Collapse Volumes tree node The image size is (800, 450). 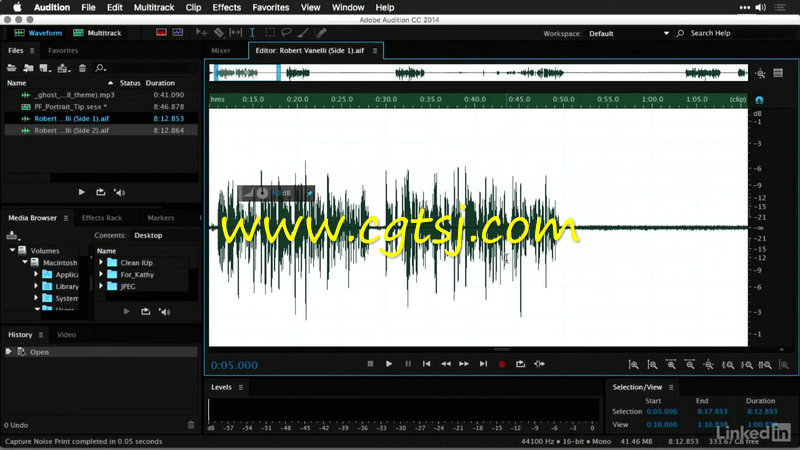12,250
